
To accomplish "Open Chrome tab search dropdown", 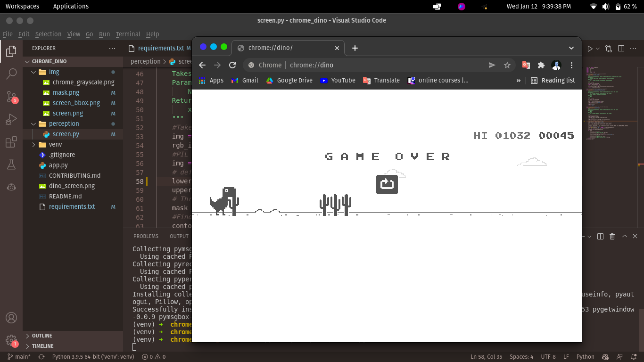I will click(x=571, y=48).
